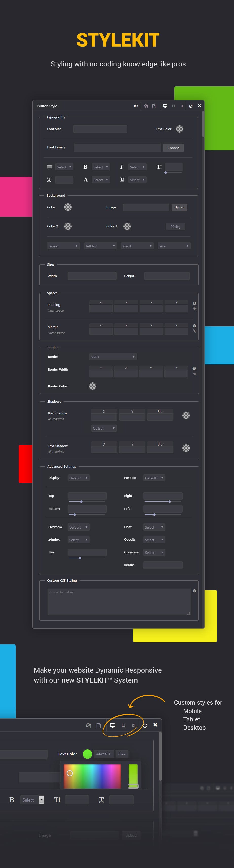Image resolution: width=234 pixels, height=868 pixels.
Task: Click the Upload background image button
Action: click(179, 207)
